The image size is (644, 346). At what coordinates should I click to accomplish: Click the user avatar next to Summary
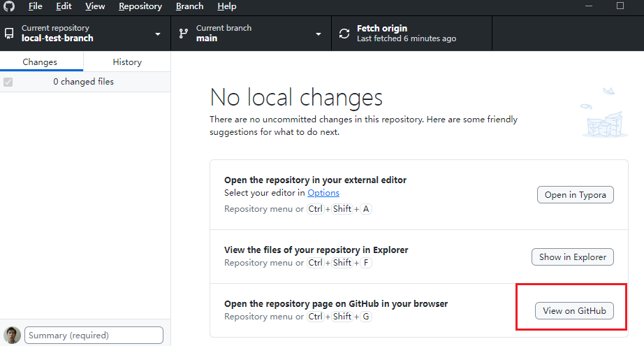12,335
